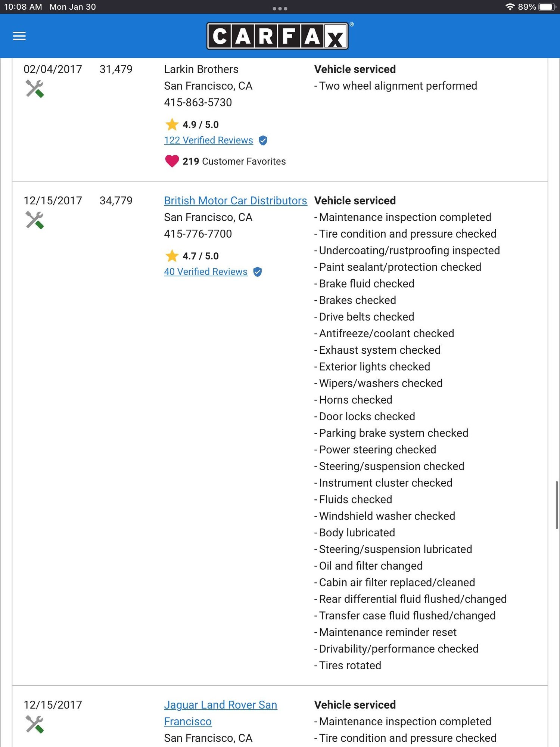The width and height of the screenshot is (560, 747).
Task: Tap the three-dot multitasking control at top
Action: point(280,8)
